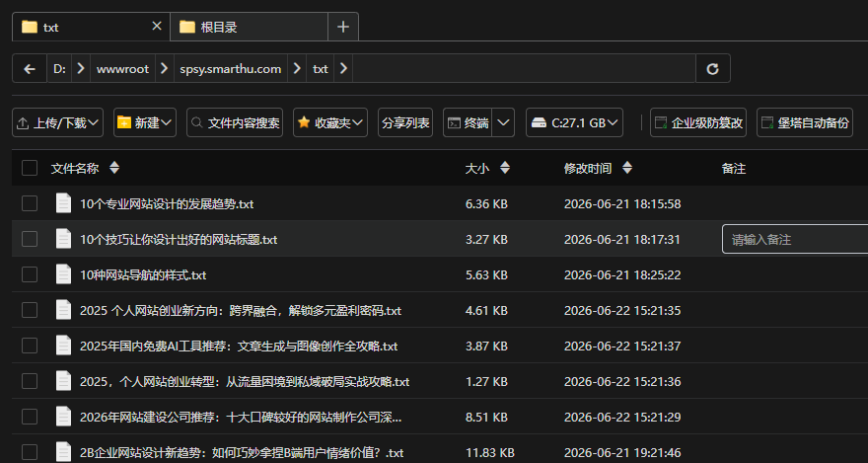868x463 pixels.
Task: Close the txt tab
Action: [157, 26]
